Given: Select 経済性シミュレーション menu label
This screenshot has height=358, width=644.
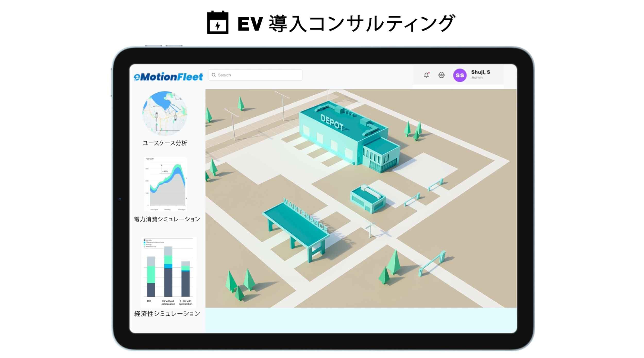Looking at the screenshot, I should [167, 313].
